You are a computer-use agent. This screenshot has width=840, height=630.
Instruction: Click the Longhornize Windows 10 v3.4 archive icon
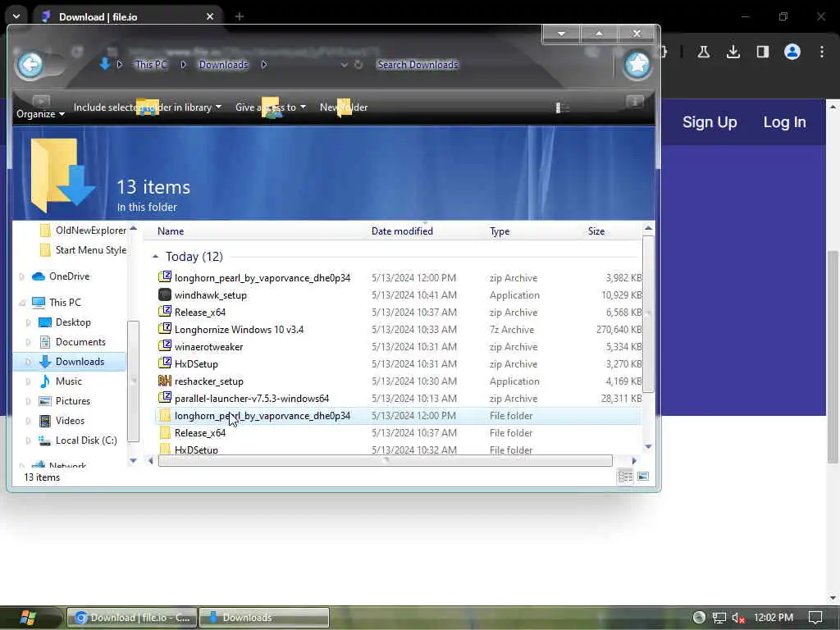pos(165,329)
